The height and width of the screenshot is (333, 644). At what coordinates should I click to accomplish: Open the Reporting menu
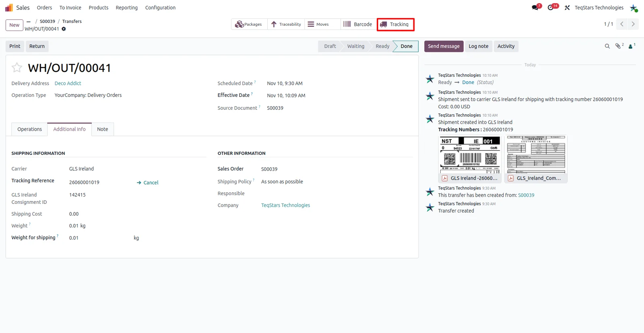(127, 8)
